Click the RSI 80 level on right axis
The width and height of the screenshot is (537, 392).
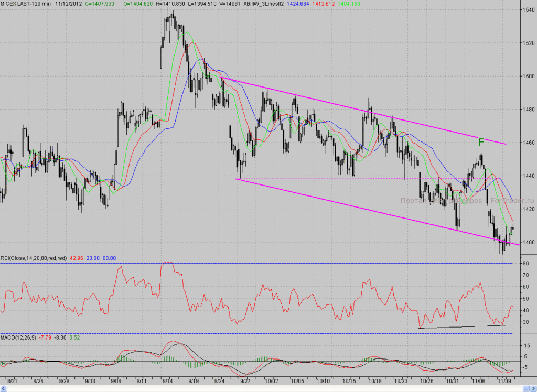click(x=525, y=263)
